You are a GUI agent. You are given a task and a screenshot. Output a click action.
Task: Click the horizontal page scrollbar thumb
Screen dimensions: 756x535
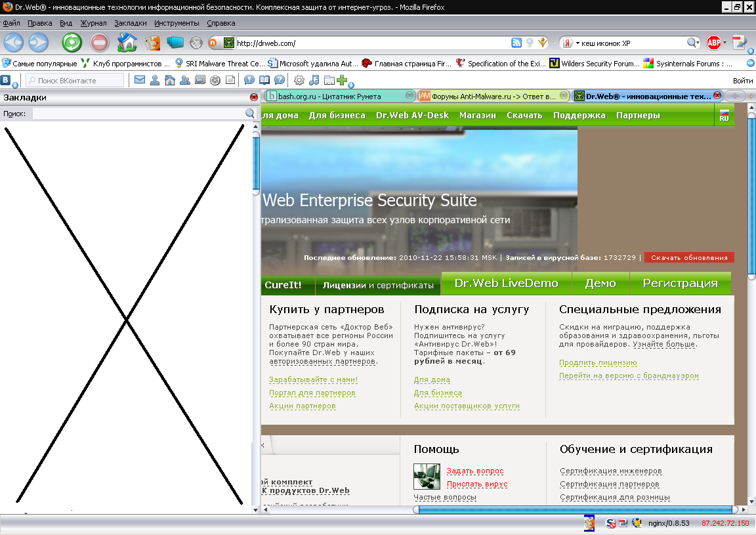(x=575, y=509)
